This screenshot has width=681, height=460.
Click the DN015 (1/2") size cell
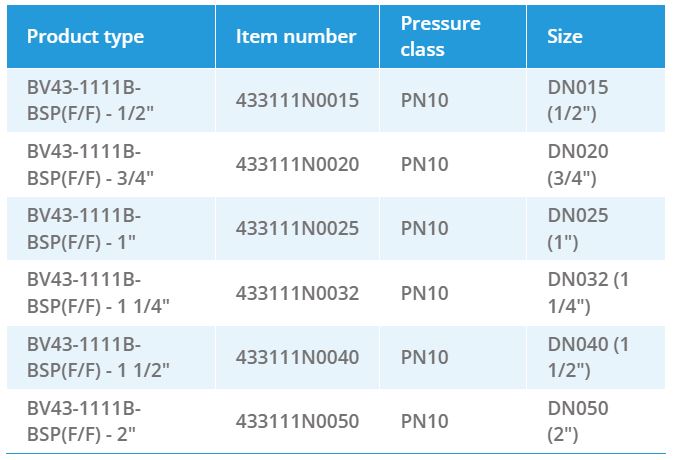[x=577, y=100]
